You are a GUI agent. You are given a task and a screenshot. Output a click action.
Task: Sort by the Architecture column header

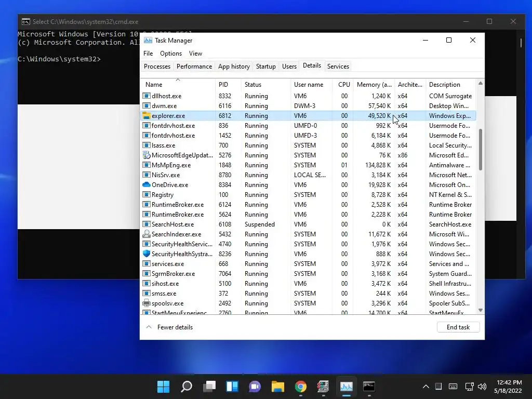410,85
